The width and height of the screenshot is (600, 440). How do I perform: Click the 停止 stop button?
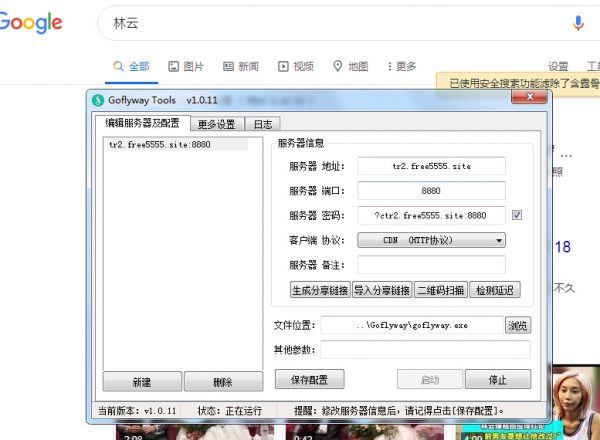click(498, 380)
